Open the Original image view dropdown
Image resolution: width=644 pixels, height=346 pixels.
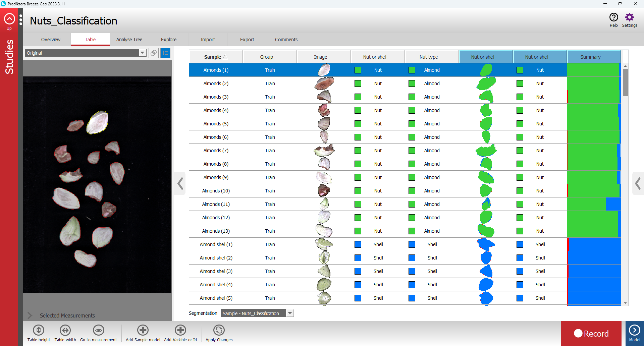[x=143, y=53]
